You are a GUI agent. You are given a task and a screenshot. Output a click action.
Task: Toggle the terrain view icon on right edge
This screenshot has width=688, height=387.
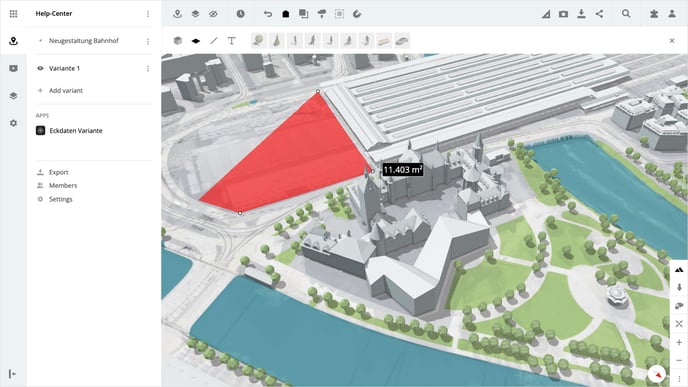[x=679, y=270]
